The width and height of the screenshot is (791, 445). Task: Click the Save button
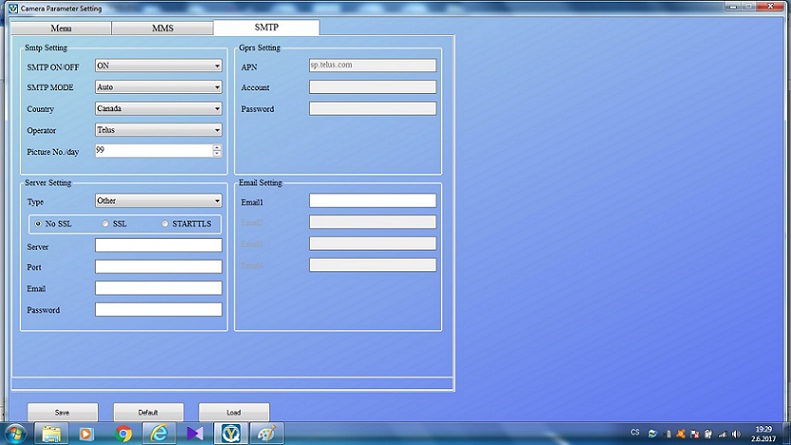62,412
